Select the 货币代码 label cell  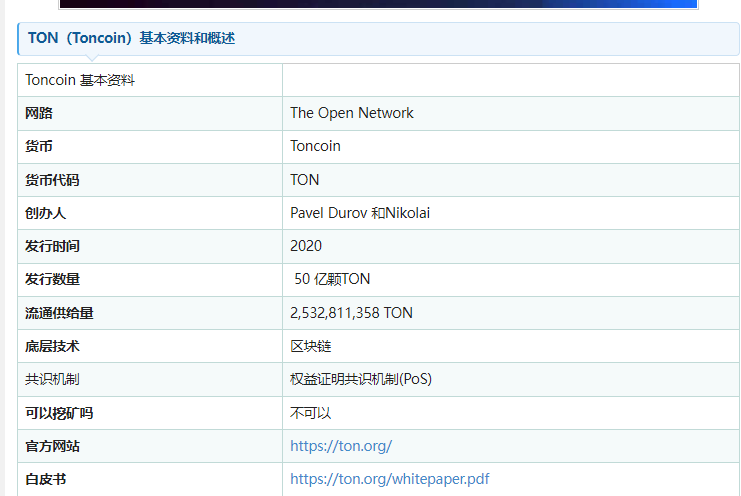(x=52, y=180)
